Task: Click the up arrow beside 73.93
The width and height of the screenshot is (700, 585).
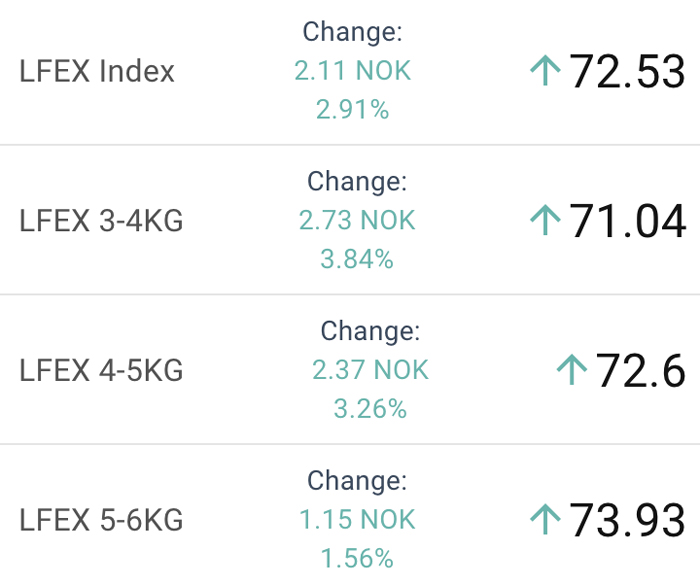Action: pos(545,519)
